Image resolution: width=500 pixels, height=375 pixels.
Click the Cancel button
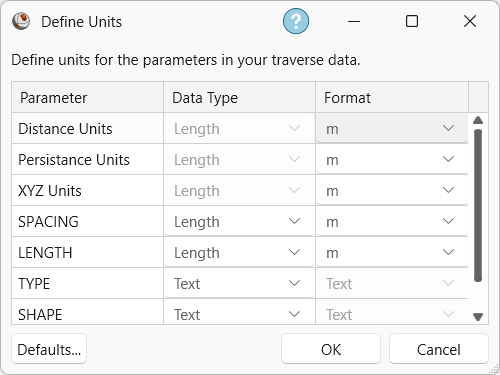439,349
